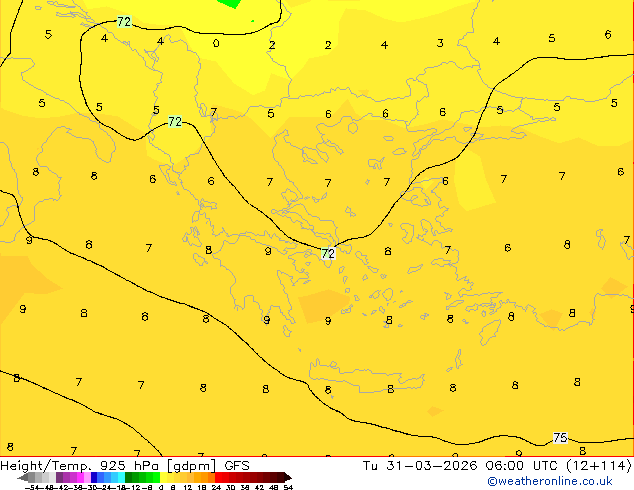Click the 0 temperature value on map
634x490 pixels.
coord(216,43)
